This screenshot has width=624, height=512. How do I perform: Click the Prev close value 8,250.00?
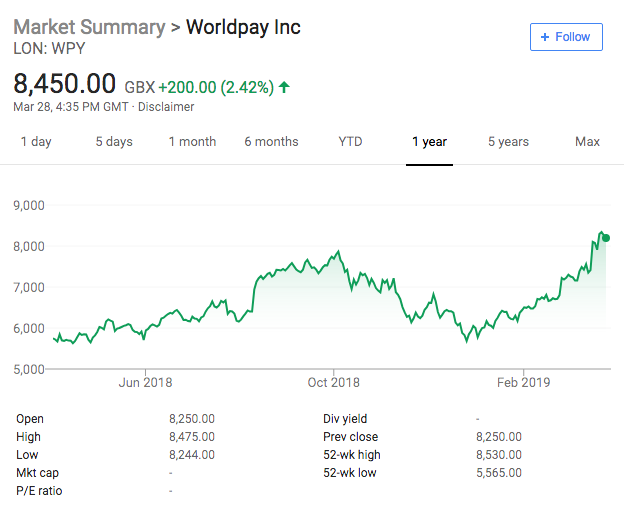(x=499, y=436)
